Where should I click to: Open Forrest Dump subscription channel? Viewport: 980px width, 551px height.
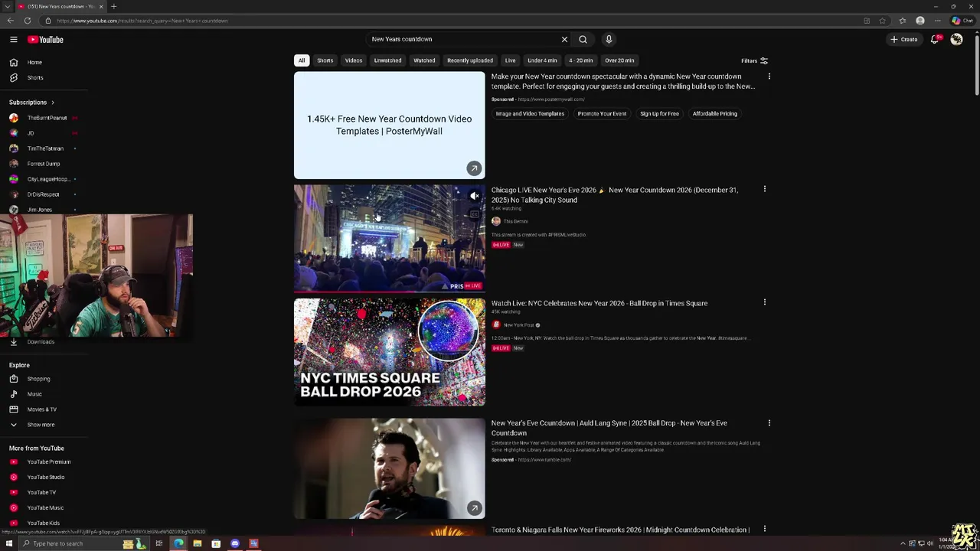pos(43,164)
